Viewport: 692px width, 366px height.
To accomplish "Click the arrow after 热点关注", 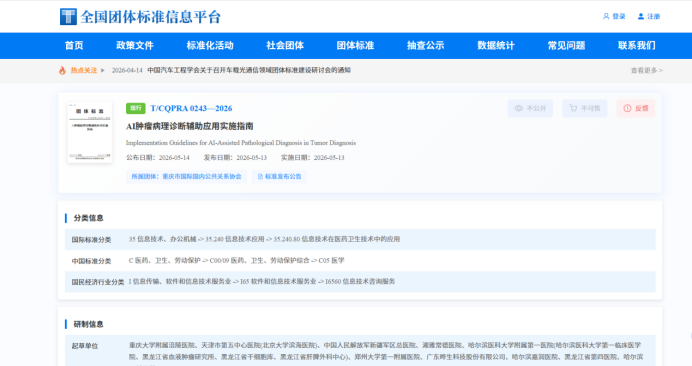I will pyautogui.click(x=103, y=70).
